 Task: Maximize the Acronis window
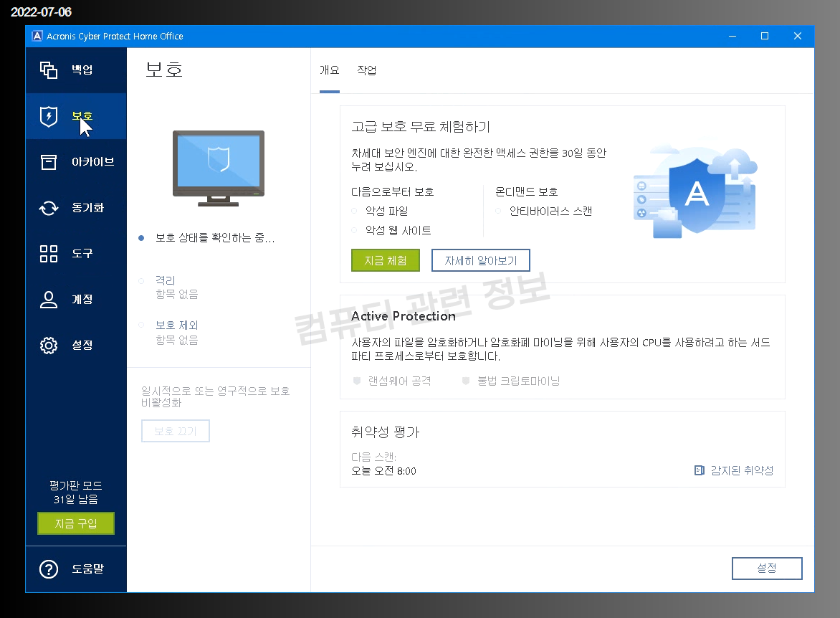point(765,36)
